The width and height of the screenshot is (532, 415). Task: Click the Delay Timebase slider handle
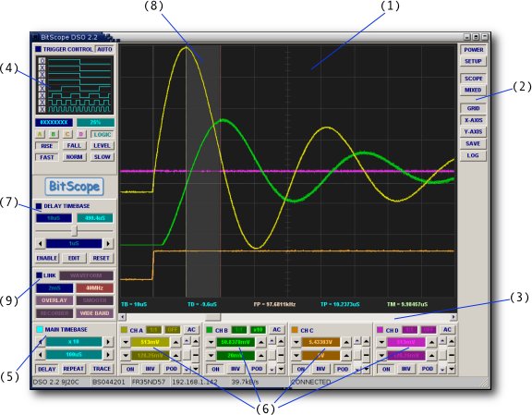coord(74,231)
